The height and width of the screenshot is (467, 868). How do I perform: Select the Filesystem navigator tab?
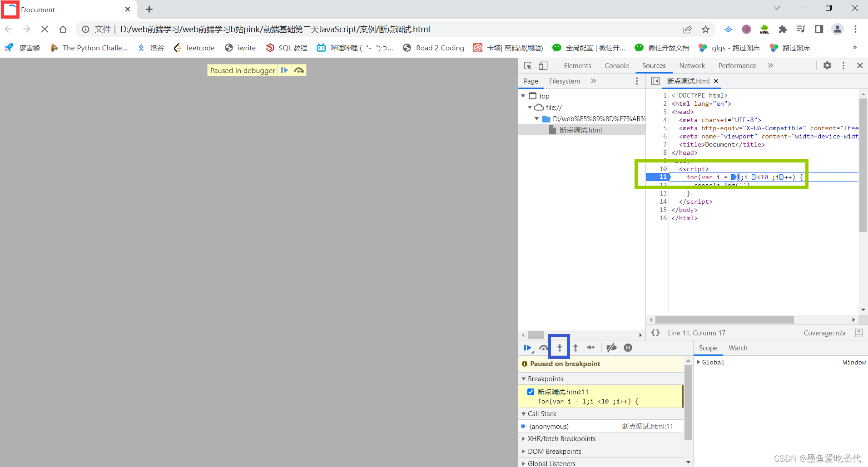[x=565, y=81]
